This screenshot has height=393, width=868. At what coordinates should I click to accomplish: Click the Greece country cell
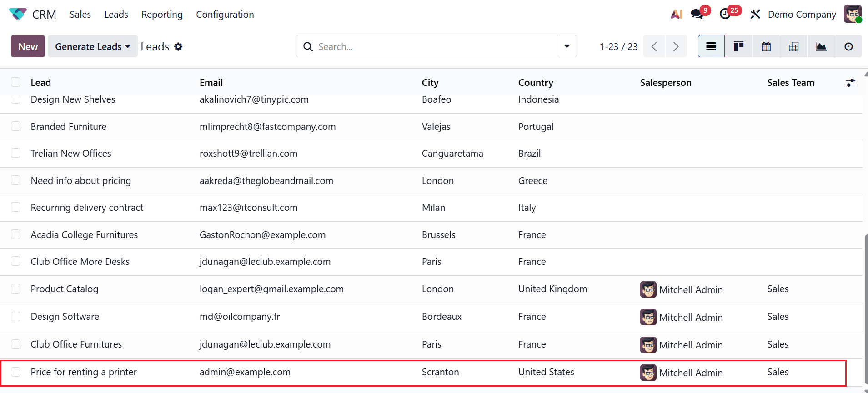[533, 181]
